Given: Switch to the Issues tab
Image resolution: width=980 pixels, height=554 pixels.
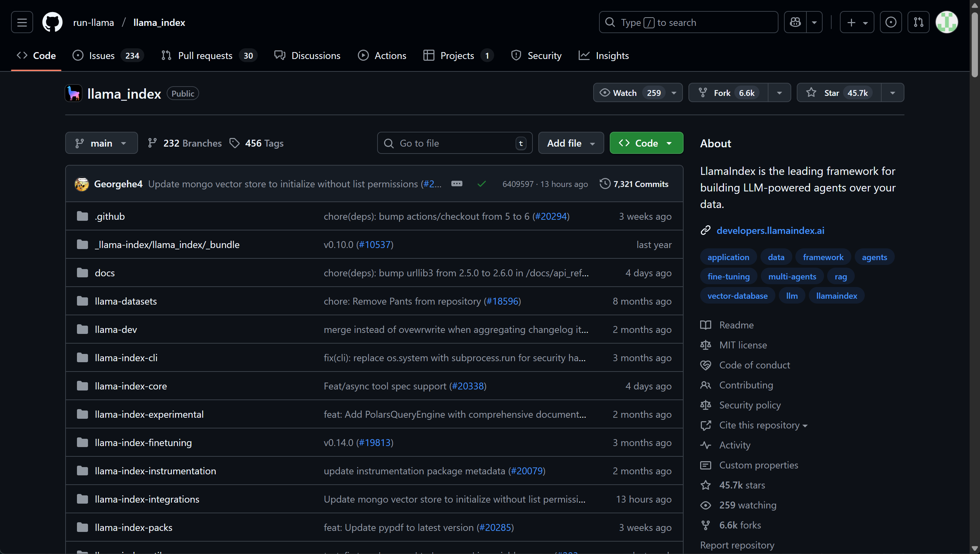Looking at the screenshot, I should (108, 56).
